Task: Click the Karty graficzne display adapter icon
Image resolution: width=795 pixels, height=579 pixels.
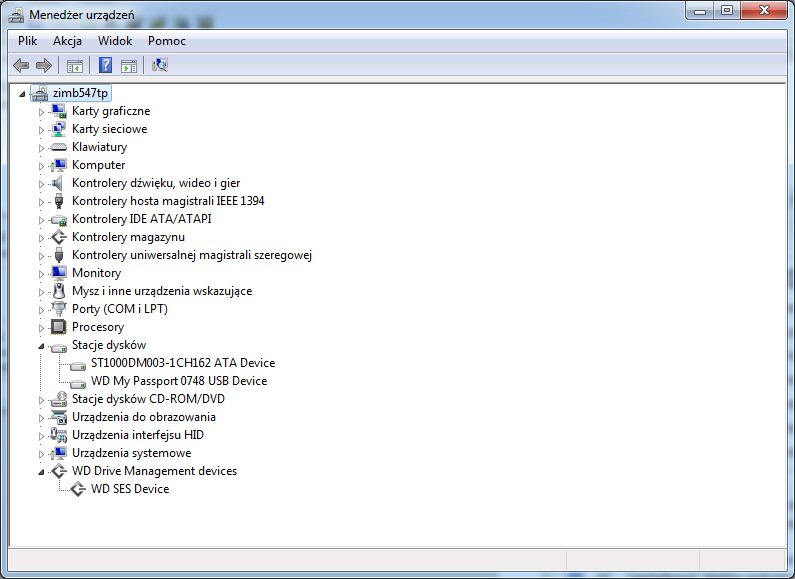Action: tap(59, 111)
